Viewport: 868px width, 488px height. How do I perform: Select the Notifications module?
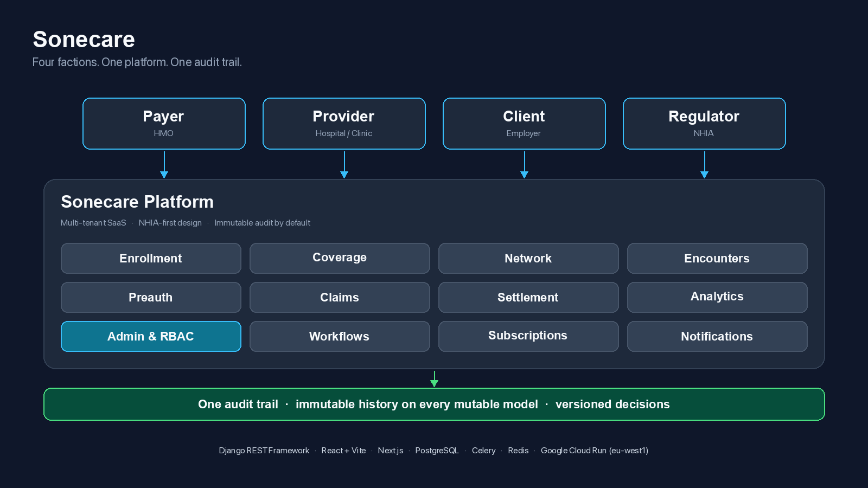(x=717, y=336)
